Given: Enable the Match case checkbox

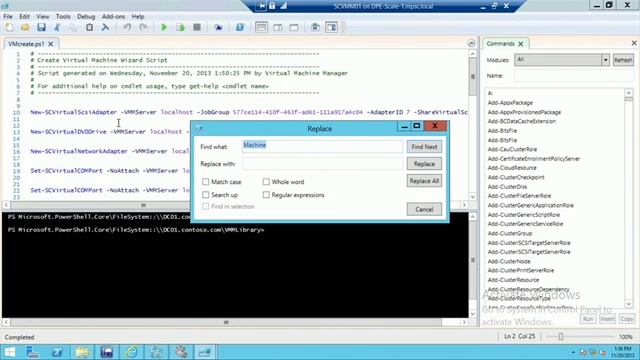Looking at the screenshot, I should coord(206,182).
